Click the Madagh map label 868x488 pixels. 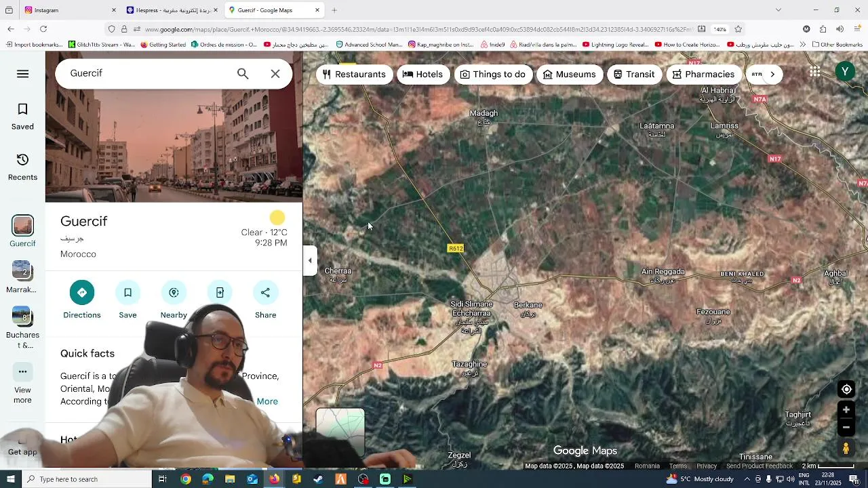pos(484,117)
